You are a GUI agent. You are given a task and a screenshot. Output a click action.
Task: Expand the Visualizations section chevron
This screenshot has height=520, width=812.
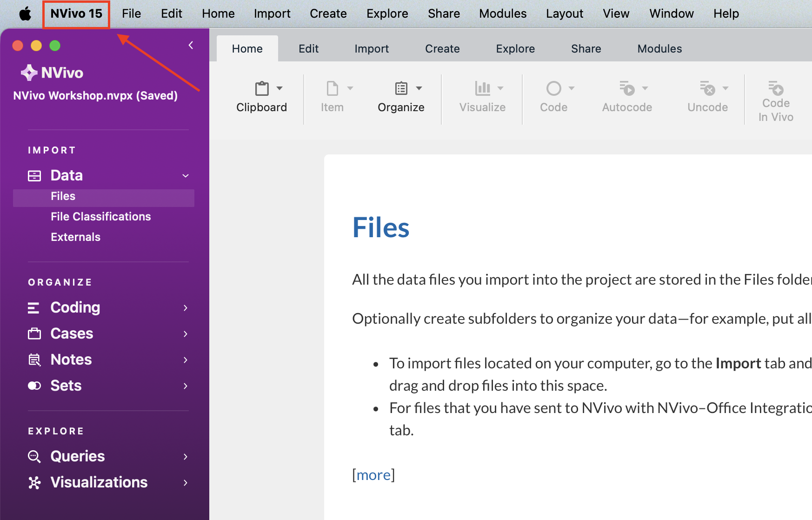(186, 483)
